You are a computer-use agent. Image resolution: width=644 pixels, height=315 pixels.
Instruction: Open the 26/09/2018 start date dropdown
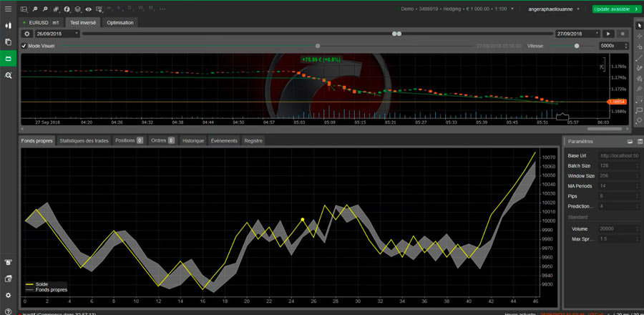77,34
